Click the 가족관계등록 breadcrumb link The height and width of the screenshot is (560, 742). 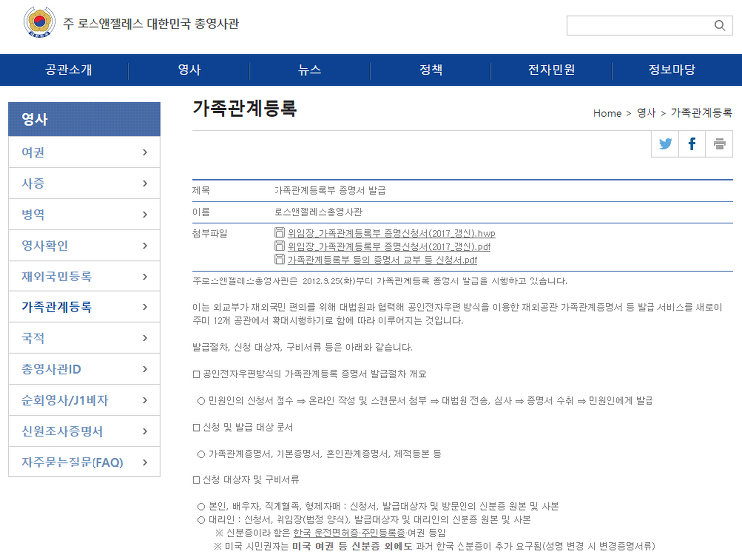[x=702, y=113]
